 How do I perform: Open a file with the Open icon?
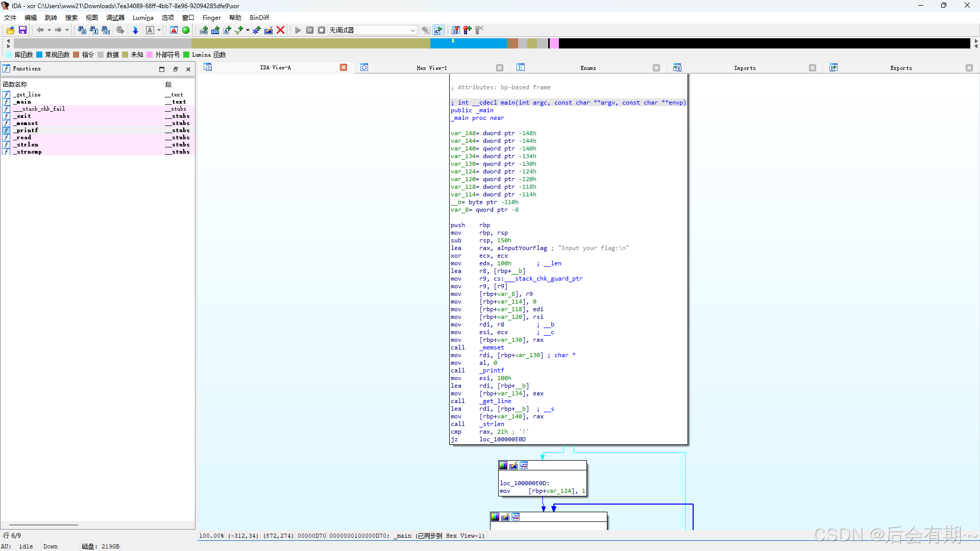pyautogui.click(x=10, y=30)
